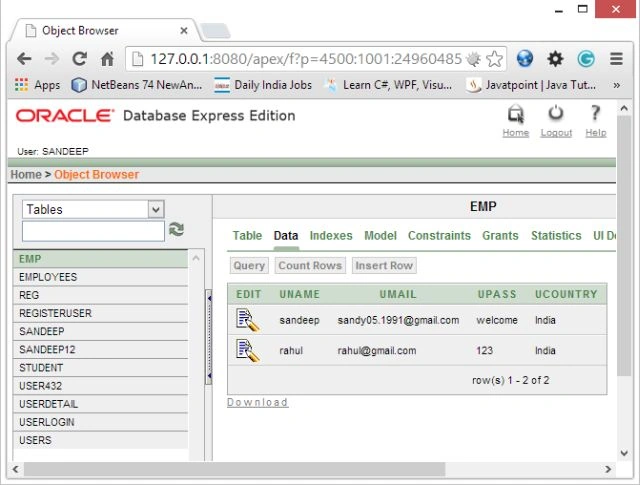Click the Insert Row button
The width and height of the screenshot is (640, 485).
tap(384, 265)
